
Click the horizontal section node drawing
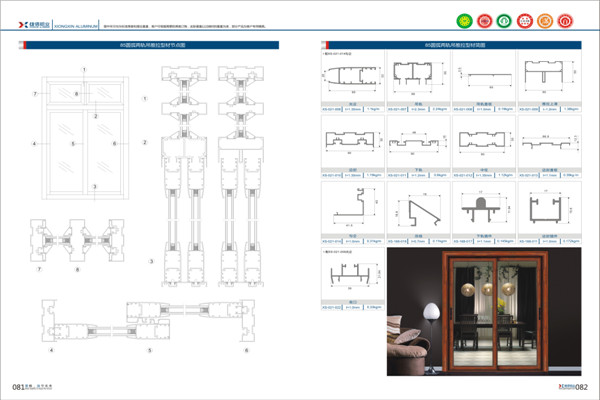[148, 321]
